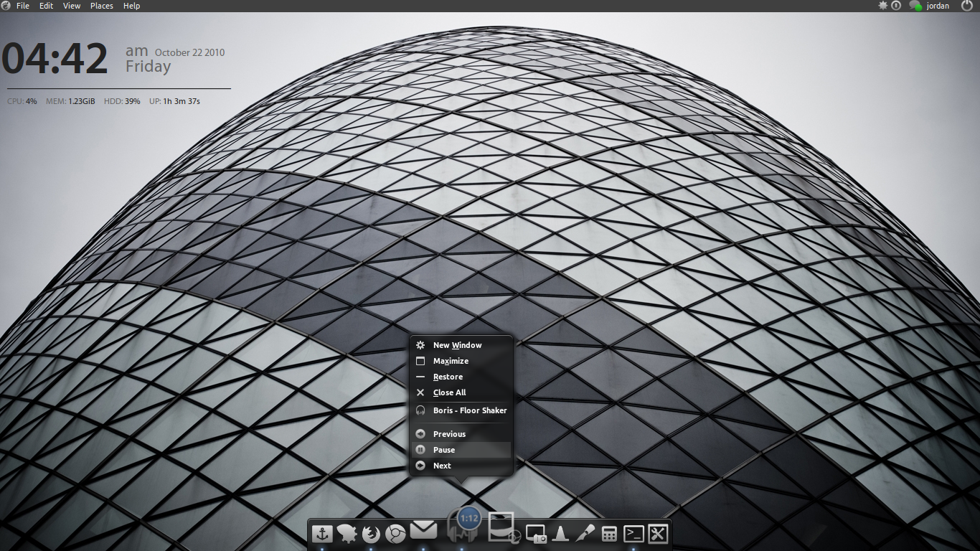Open the mail envelope dock icon

423,530
